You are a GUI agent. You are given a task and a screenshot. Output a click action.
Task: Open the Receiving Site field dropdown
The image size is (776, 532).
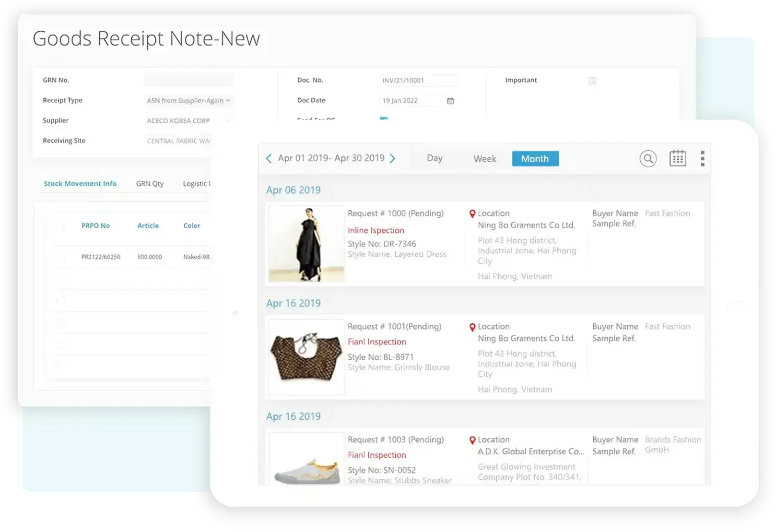(x=178, y=141)
